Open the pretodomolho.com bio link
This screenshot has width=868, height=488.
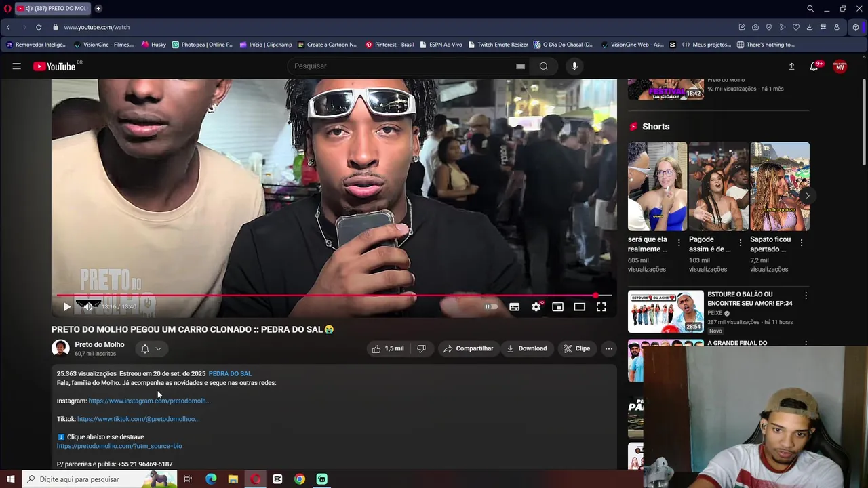coord(119,446)
